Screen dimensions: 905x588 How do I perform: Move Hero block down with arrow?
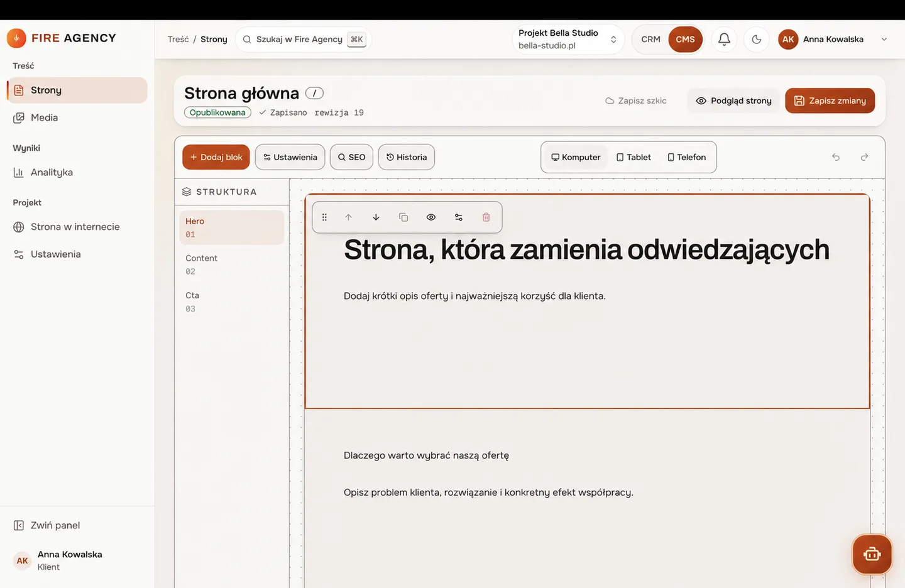coord(376,217)
